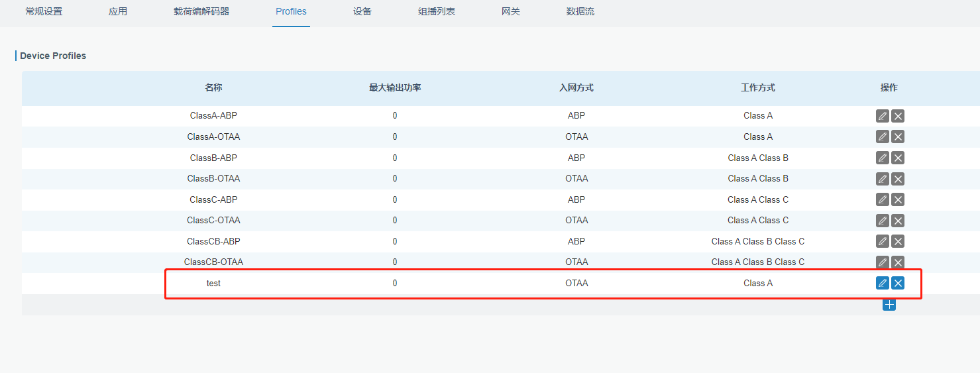The width and height of the screenshot is (980, 373).
Task: Edit the ClassC-ABP profile
Action: (882, 199)
